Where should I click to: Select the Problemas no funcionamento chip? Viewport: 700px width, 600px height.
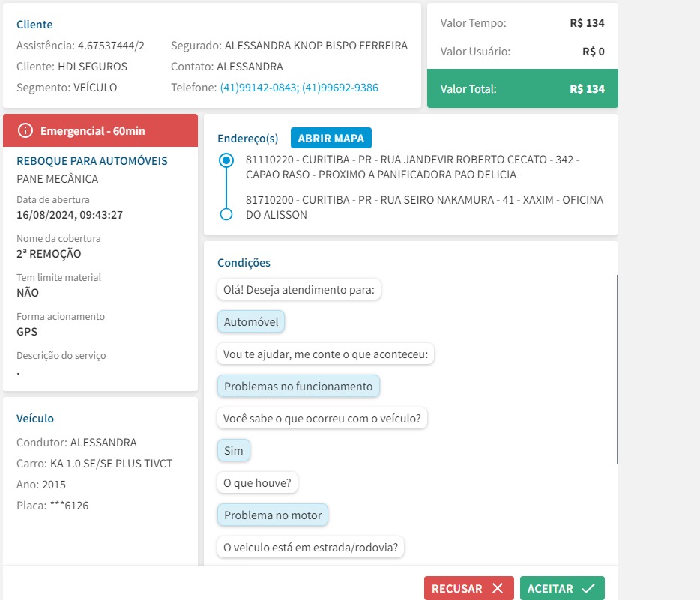[298, 387]
